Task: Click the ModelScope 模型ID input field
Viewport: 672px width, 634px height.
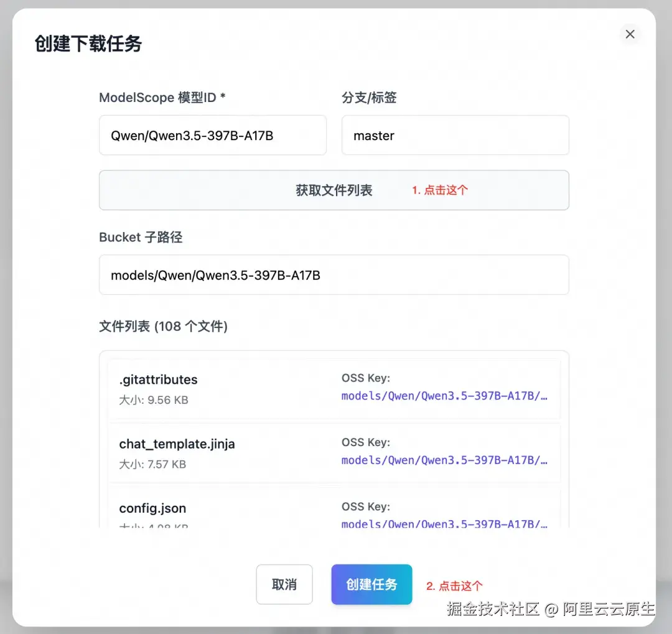Action: tap(213, 135)
